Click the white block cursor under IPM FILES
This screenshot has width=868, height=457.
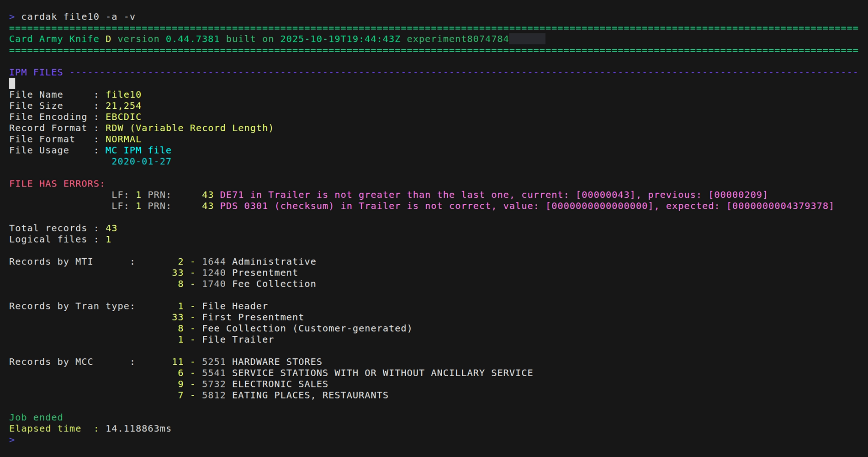click(12, 83)
